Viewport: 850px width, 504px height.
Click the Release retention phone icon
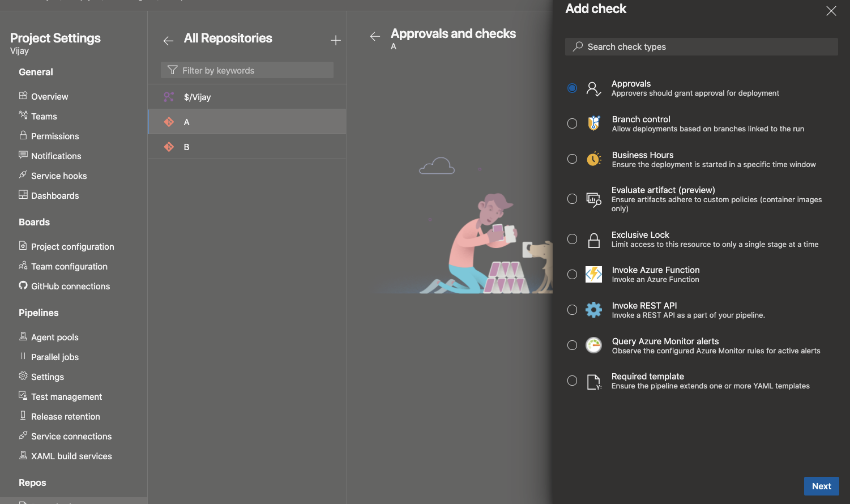point(23,415)
